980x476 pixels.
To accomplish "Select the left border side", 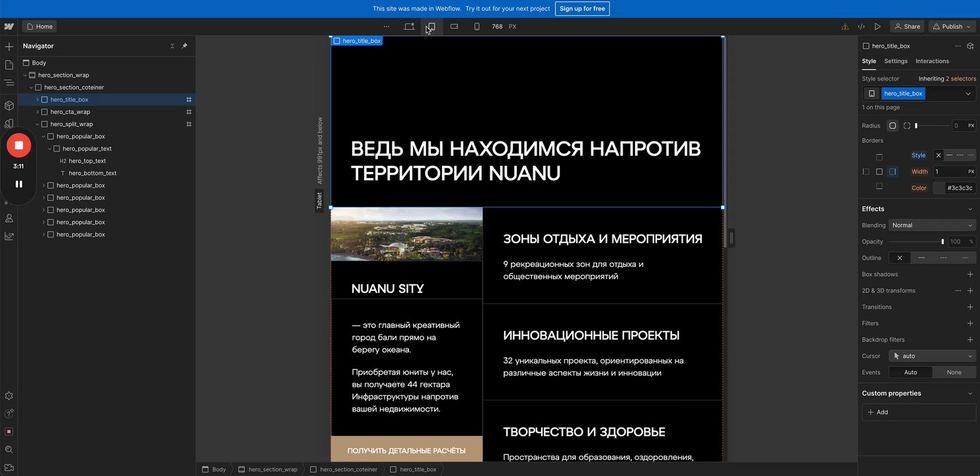I will pyautogui.click(x=866, y=172).
